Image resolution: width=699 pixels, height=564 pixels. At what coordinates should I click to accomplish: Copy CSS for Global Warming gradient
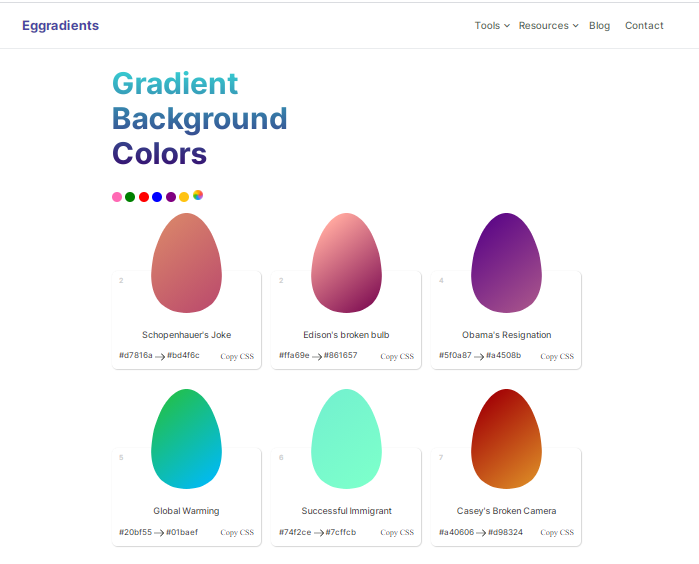tap(237, 533)
